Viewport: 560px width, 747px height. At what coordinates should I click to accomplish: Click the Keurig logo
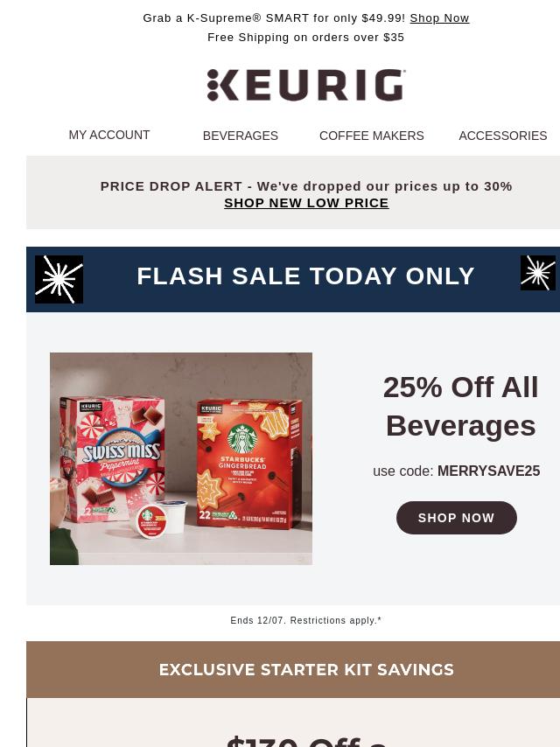point(306,85)
